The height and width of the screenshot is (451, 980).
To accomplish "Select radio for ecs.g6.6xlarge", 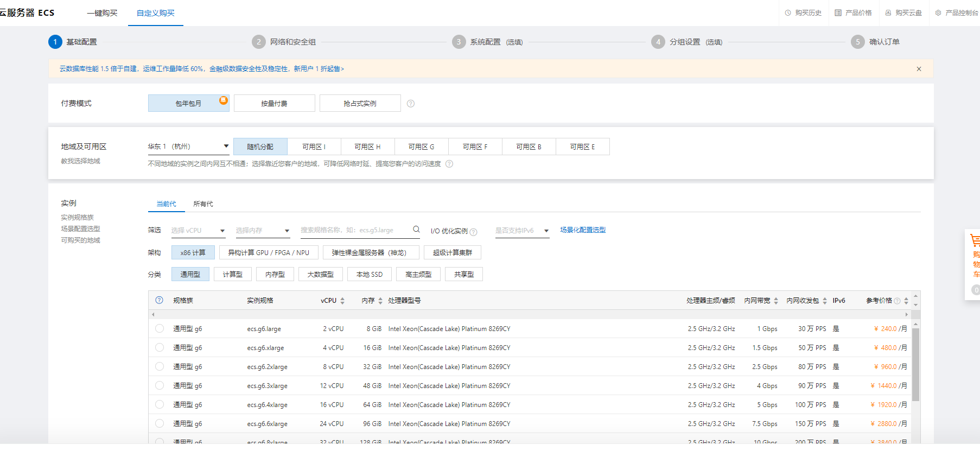I will [x=160, y=423].
